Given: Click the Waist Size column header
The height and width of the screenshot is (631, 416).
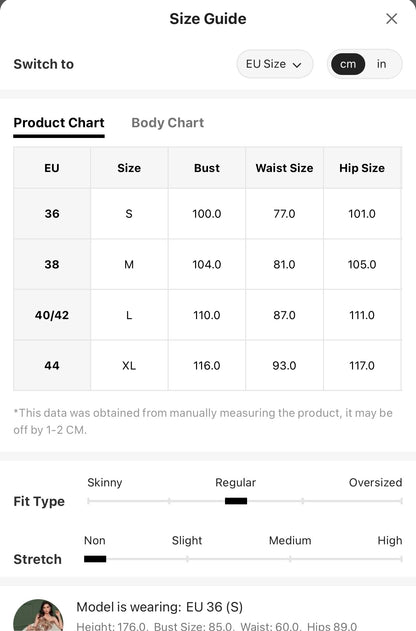Looking at the screenshot, I should point(284,168).
